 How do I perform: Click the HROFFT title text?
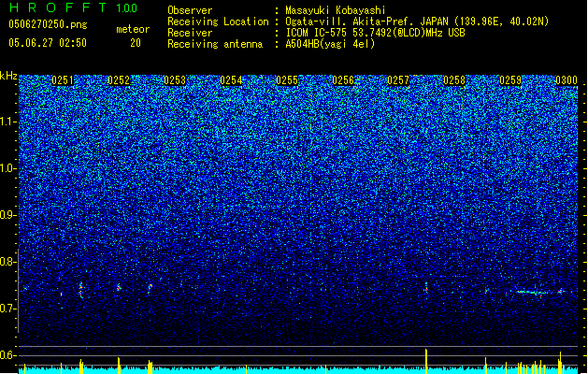[58, 7]
